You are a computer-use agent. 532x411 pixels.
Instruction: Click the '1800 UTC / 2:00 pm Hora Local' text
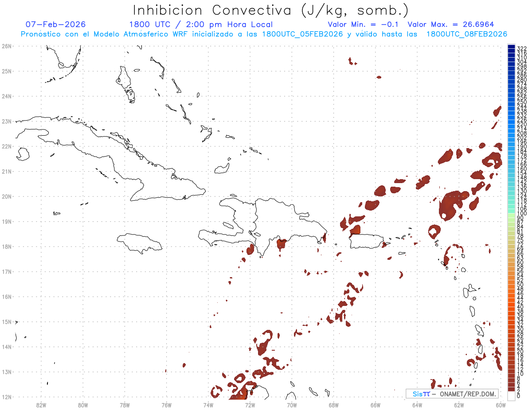(x=201, y=24)
